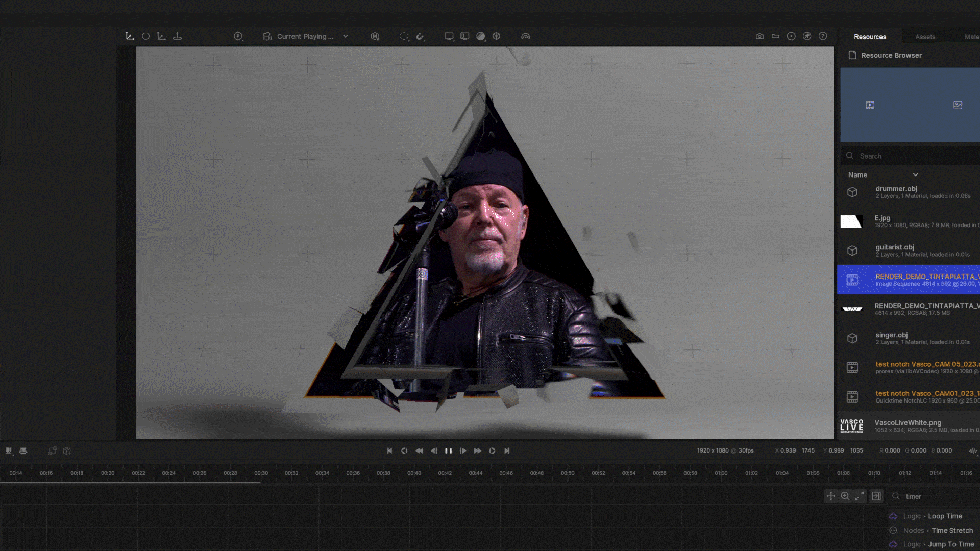Jump to the end of timeline
Viewport: 980px width, 551px height.
pyautogui.click(x=506, y=451)
